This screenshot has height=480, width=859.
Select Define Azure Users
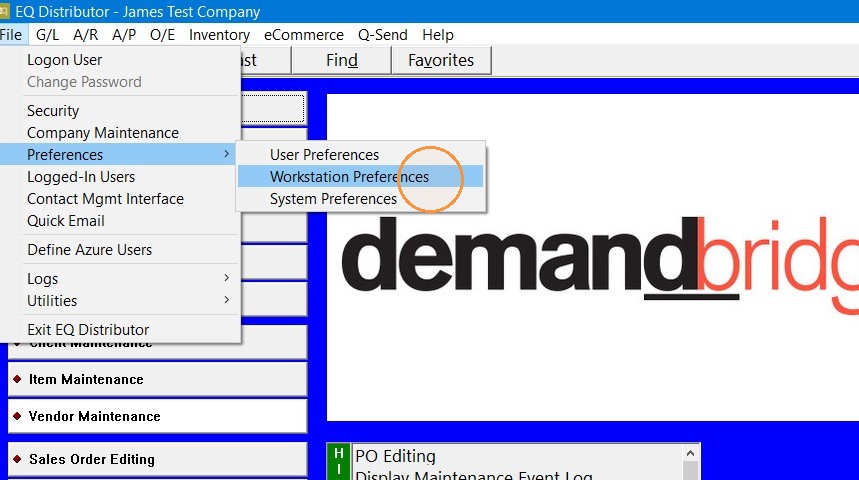[x=121, y=249]
